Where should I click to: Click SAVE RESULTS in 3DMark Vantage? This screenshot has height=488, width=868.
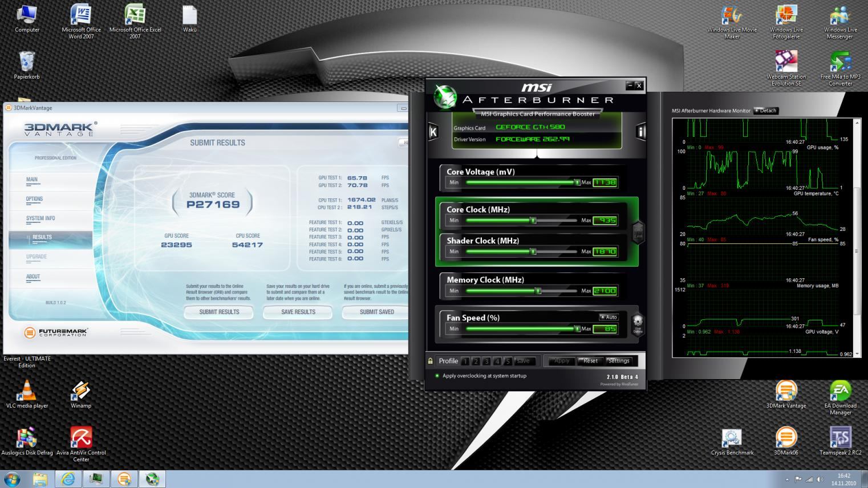[x=298, y=312]
